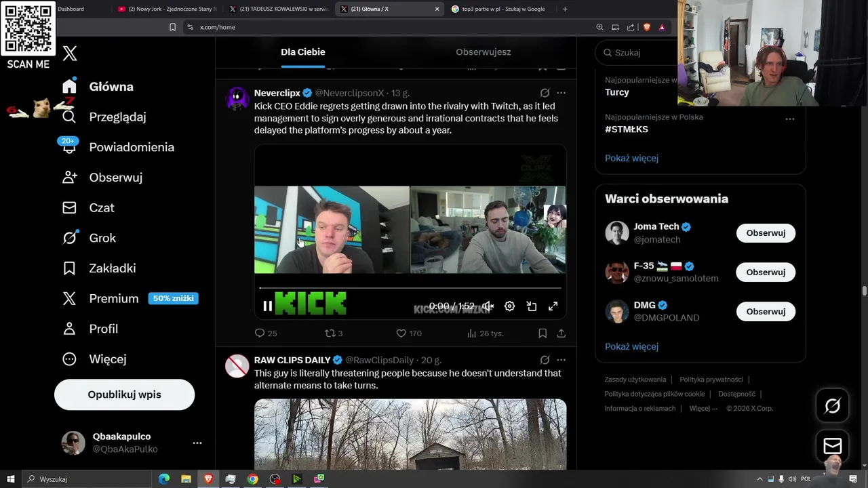The image size is (868, 488).
Task: Open Zakładki bookmarks page
Action: [99, 268]
